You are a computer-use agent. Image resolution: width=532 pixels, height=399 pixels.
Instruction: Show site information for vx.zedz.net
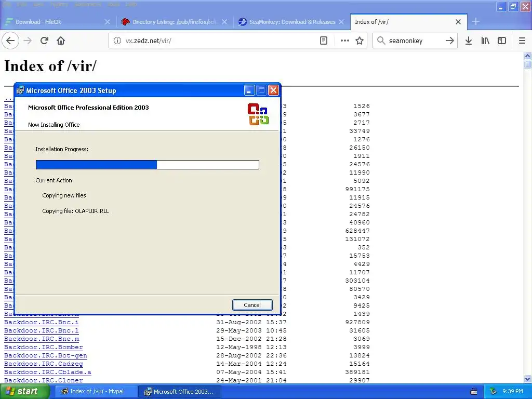[117, 41]
